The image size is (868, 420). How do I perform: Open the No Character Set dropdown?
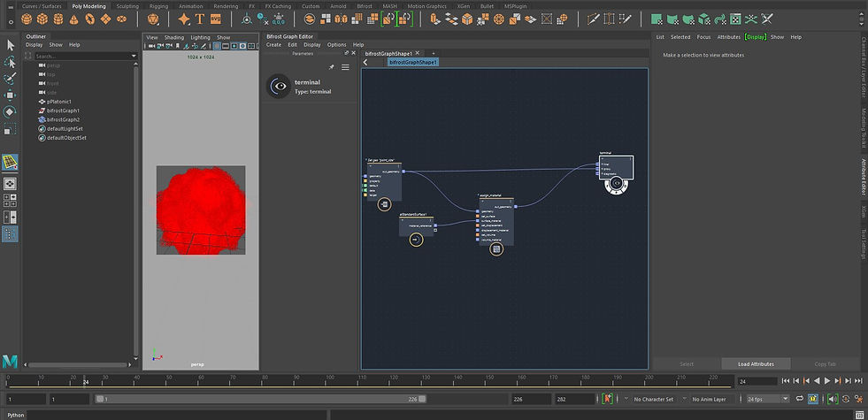652,399
